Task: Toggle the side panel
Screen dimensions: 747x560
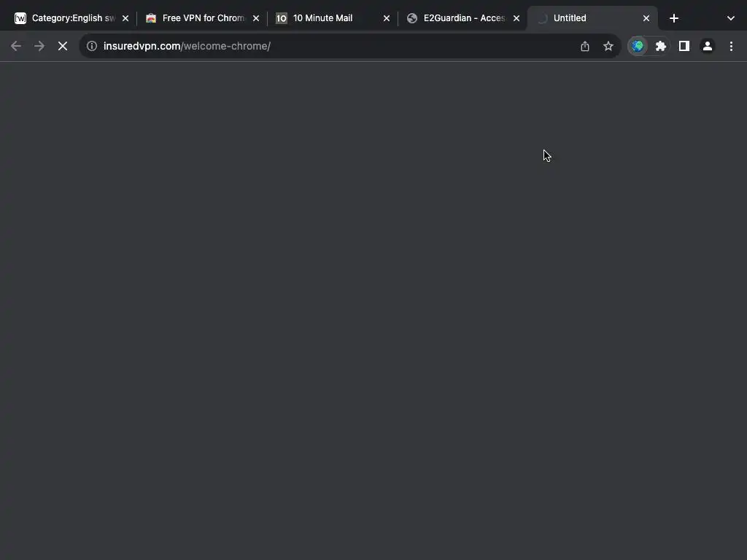Action: 684,46
